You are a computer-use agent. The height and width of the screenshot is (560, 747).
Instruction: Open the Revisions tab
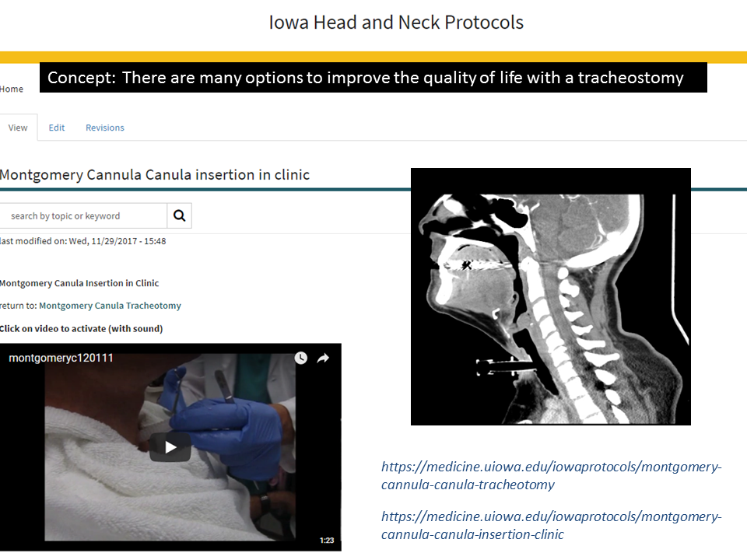tap(105, 128)
